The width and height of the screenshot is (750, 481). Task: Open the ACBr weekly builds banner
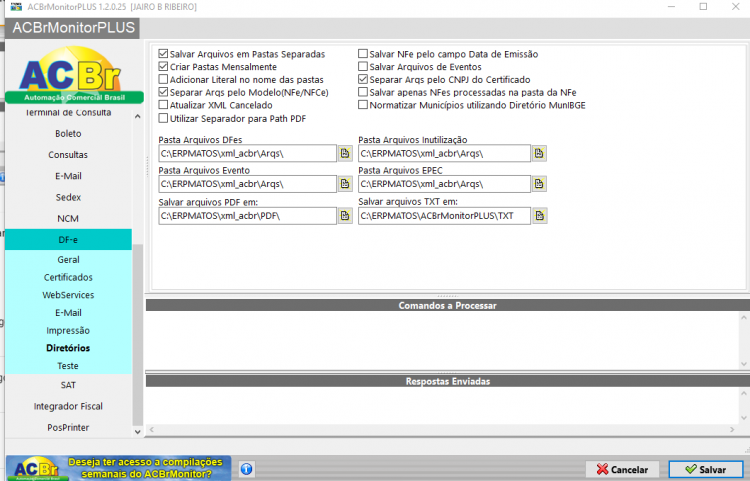119,468
